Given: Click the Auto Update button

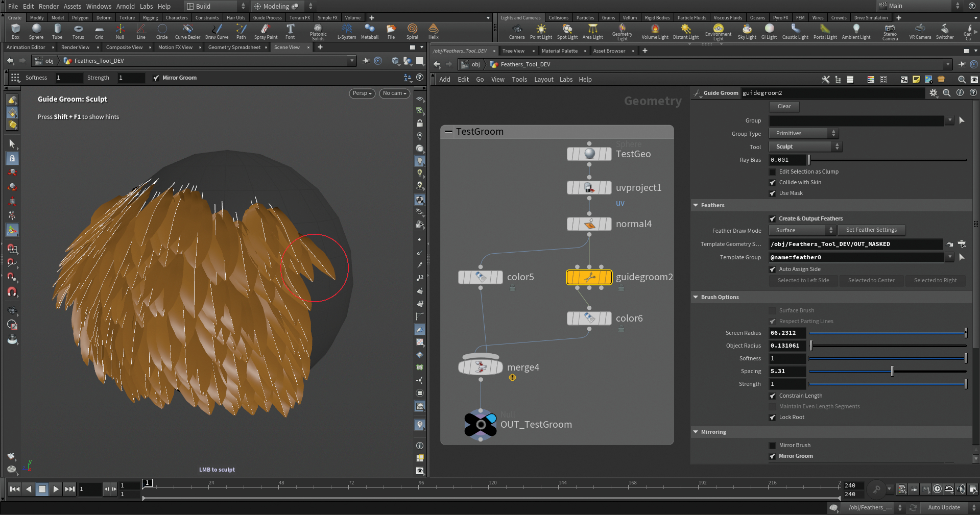Looking at the screenshot, I should [944, 508].
